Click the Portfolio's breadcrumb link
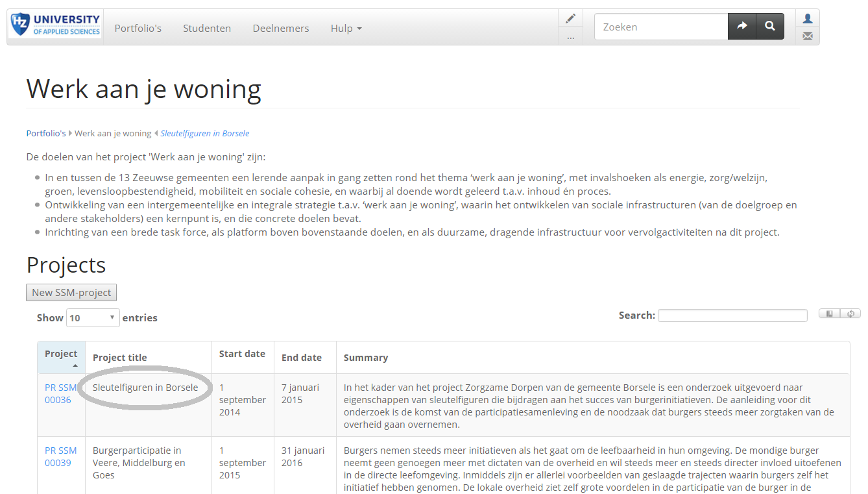This screenshot has height=494, width=868. (45, 133)
